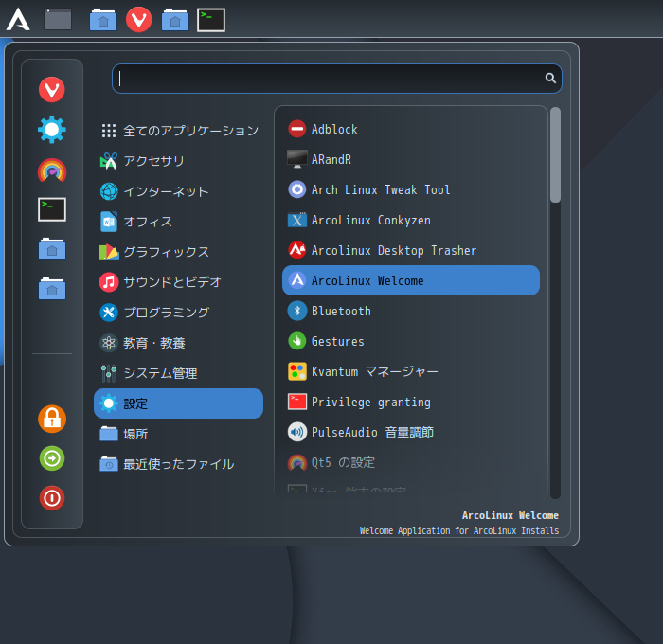Select プログラミング category
Screen dimensions: 663x644
coord(178,313)
